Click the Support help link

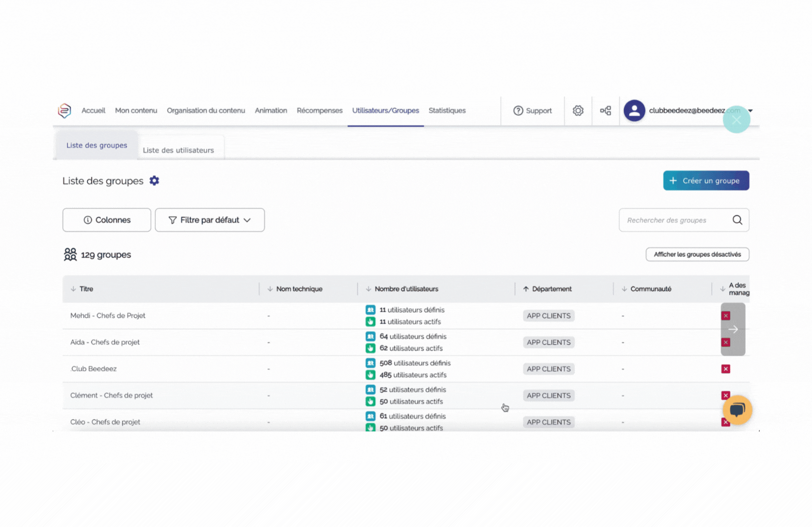coord(533,111)
